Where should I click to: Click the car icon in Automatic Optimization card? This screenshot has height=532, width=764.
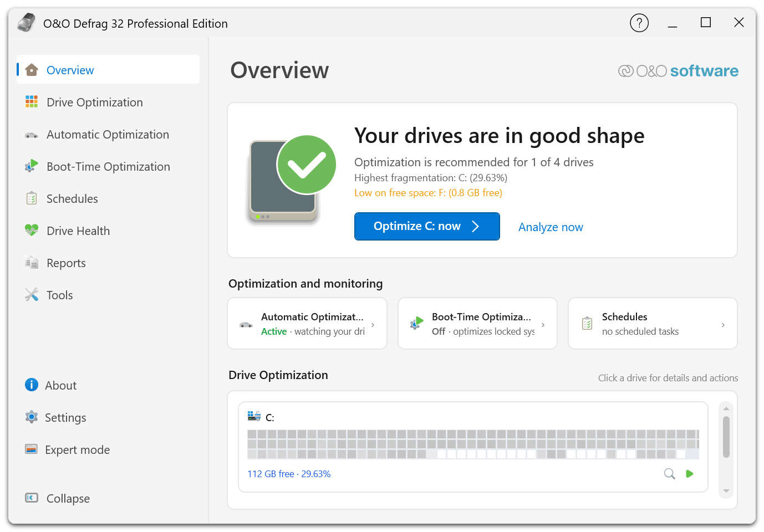click(x=246, y=325)
